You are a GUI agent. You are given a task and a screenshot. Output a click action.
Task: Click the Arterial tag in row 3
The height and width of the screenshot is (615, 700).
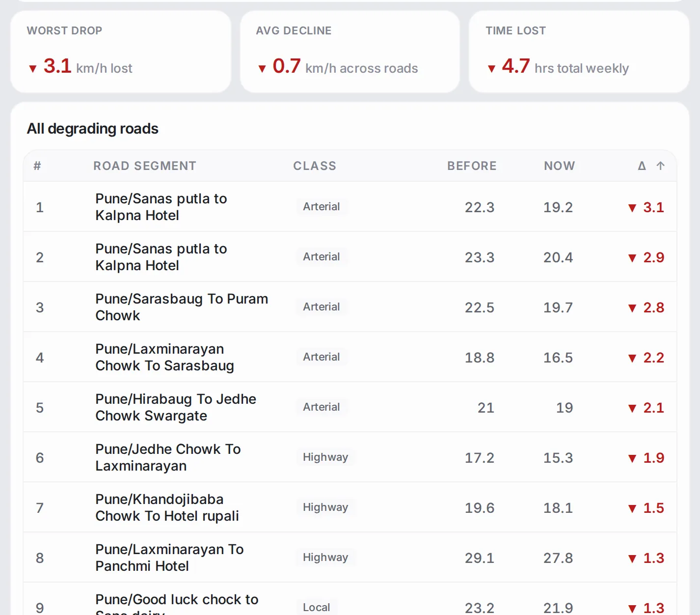point(322,307)
